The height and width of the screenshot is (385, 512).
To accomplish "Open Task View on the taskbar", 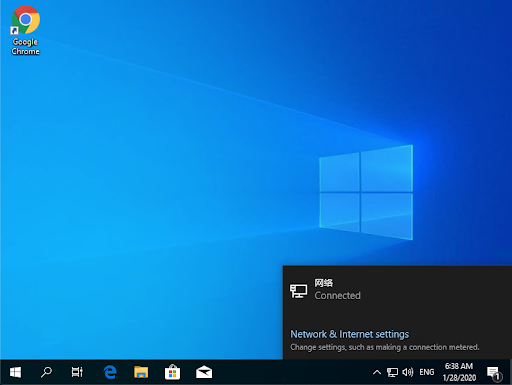I will point(77,372).
